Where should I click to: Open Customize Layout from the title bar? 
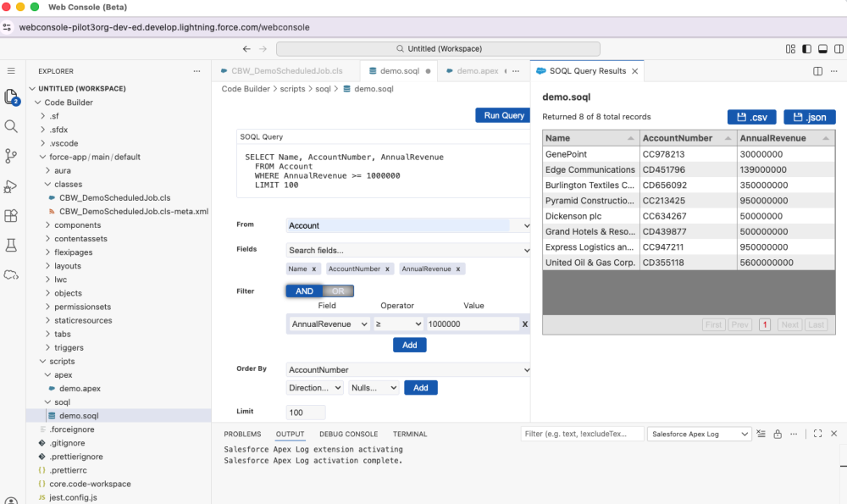point(790,48)
